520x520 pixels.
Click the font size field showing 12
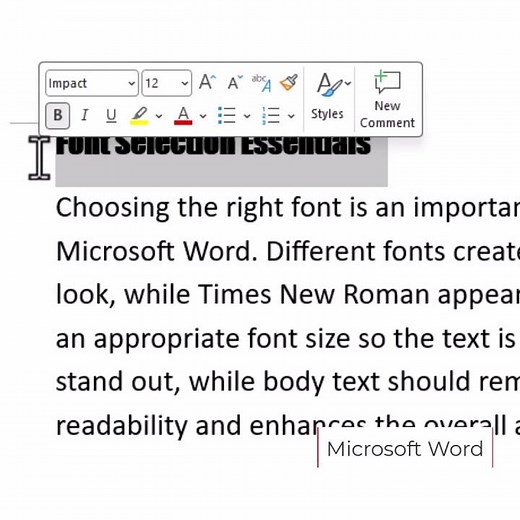click(167, 83)
